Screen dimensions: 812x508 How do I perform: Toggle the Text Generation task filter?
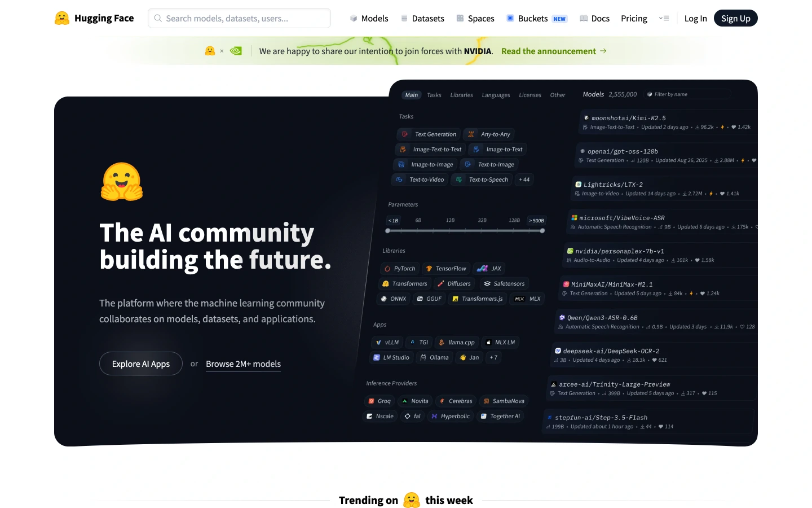429,134
